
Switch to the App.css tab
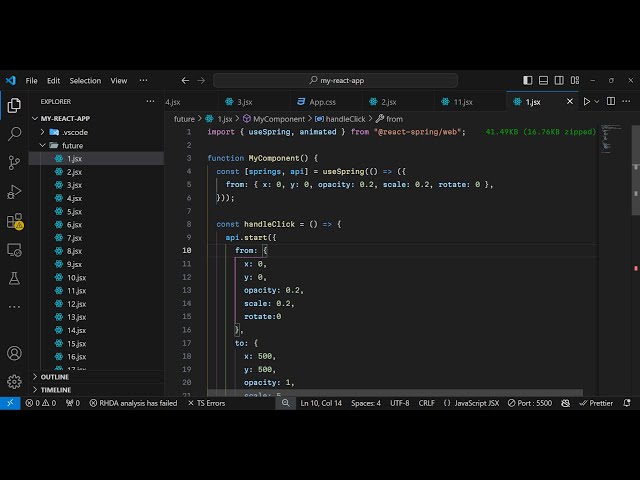point(322,101)
